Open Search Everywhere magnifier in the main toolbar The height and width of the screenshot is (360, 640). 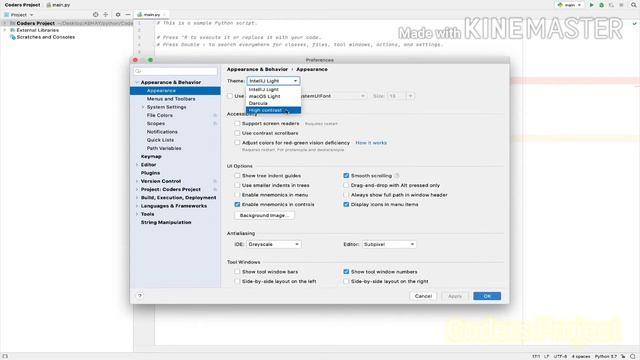[634, 5]
